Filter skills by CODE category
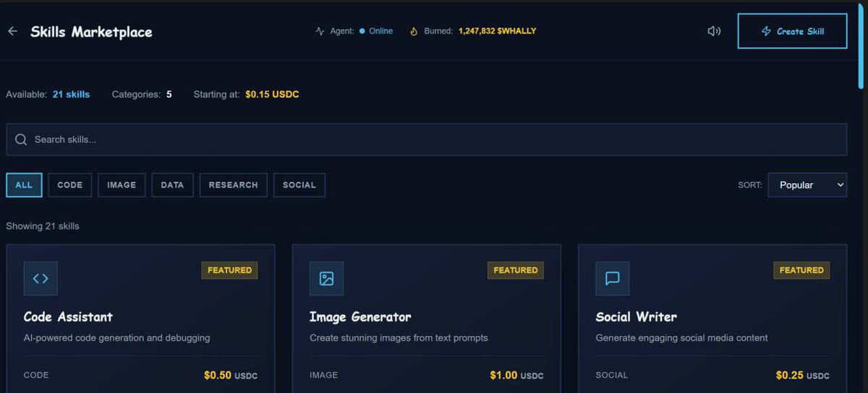Screen dimensions: 868x393 [x=70, y=185]
